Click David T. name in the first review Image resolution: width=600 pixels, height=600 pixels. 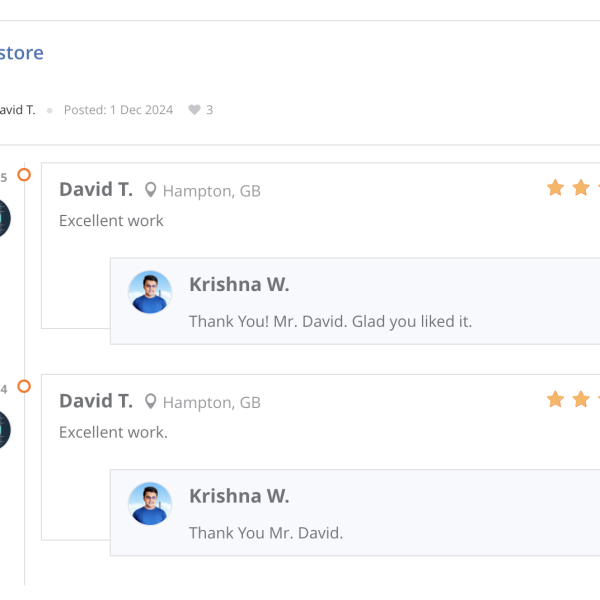coord(96,189)
